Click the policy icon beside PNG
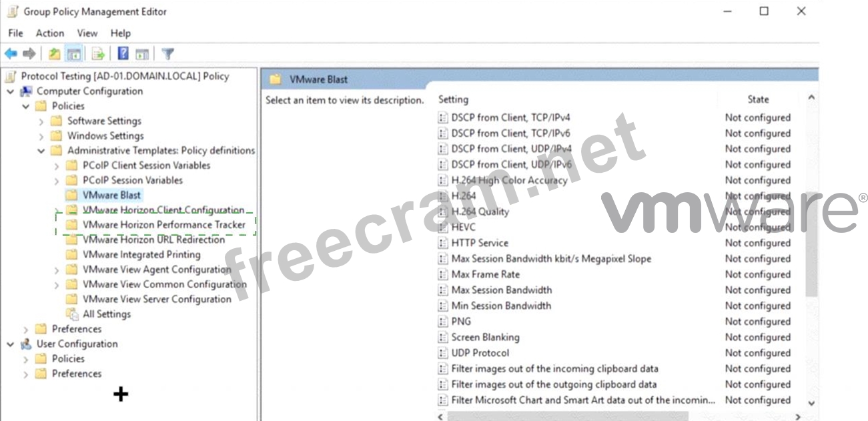The height and width of the screenshot is (421, 868). click(x=442, y=322)
